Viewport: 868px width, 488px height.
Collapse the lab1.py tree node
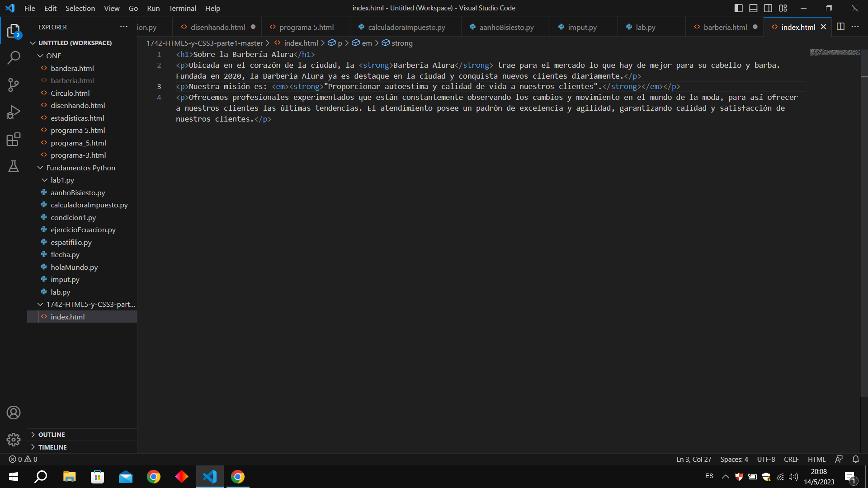45,180
